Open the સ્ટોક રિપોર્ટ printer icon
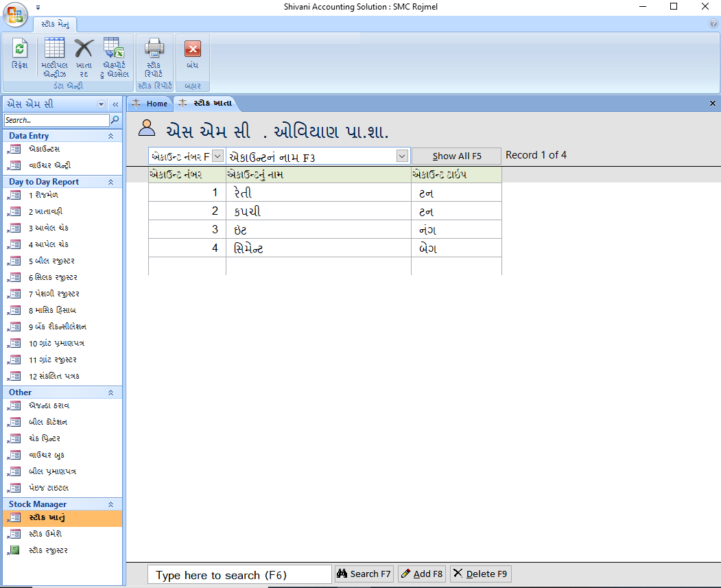 coord(154,55)
